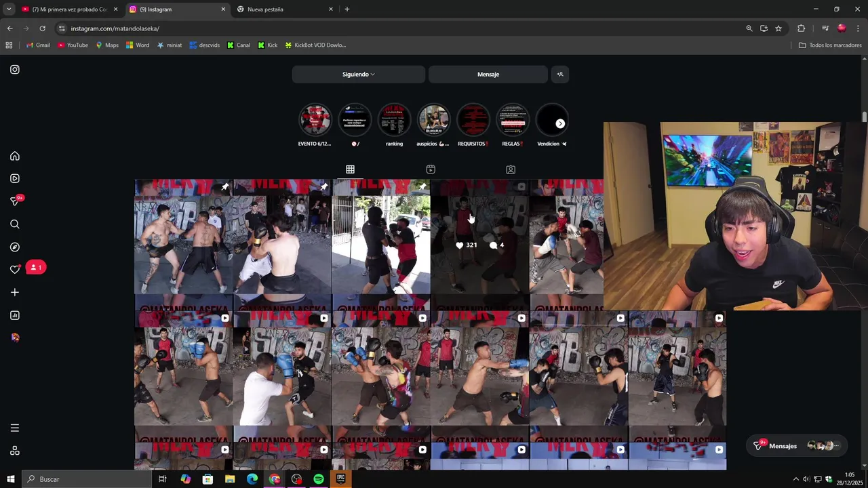The height and width of the screenshot is (488, 868).
Task: Open the Maps bookmark
Action: [x=107, y=45]
